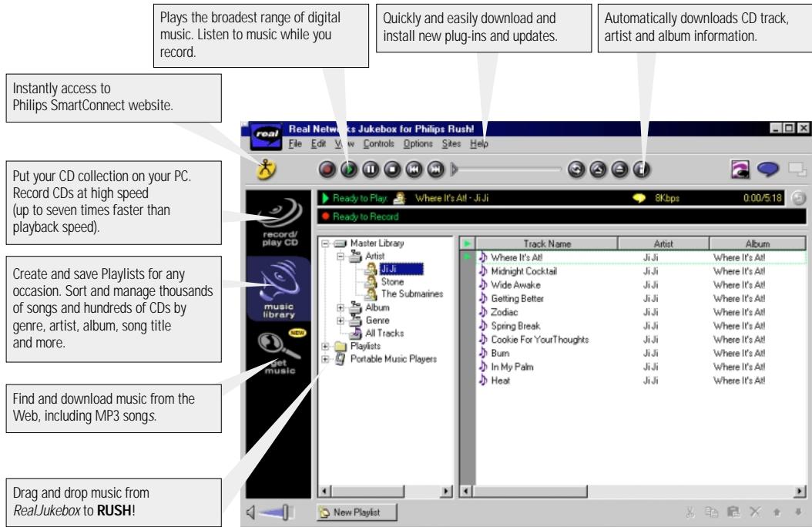This screenshot has height=527, width=812.
Task: Select the track Heat
Action: [500, 381]
